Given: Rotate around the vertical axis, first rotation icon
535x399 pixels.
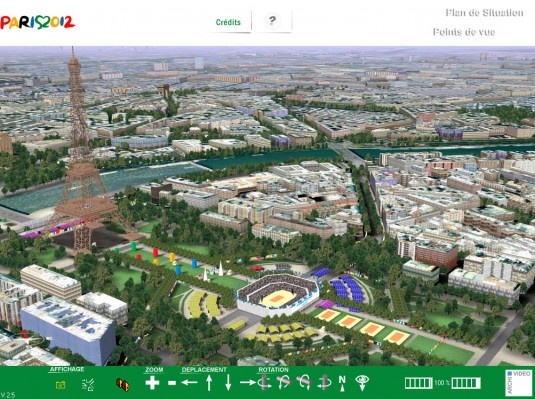Looking at the screenshot, I should click(x=264, y=383).
